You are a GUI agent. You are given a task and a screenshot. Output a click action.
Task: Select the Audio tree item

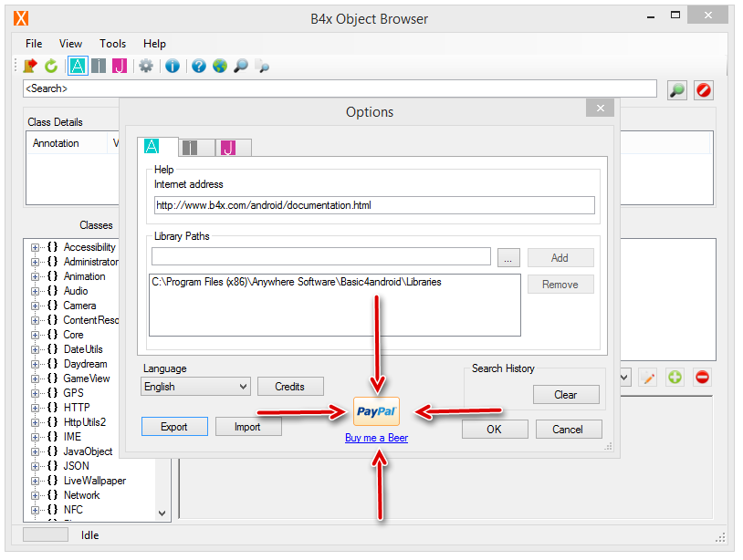pos(76,291)
